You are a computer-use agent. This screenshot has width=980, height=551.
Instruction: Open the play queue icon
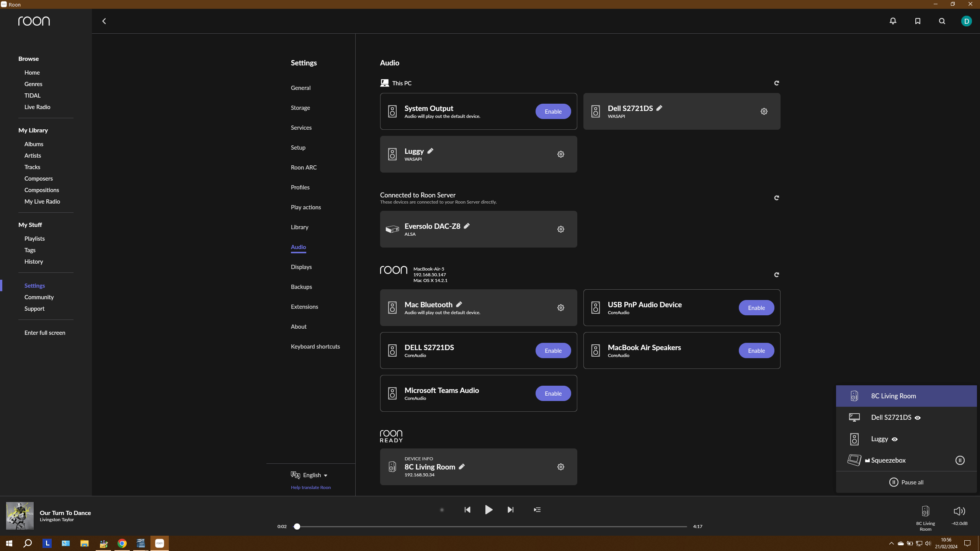point(537,510)
